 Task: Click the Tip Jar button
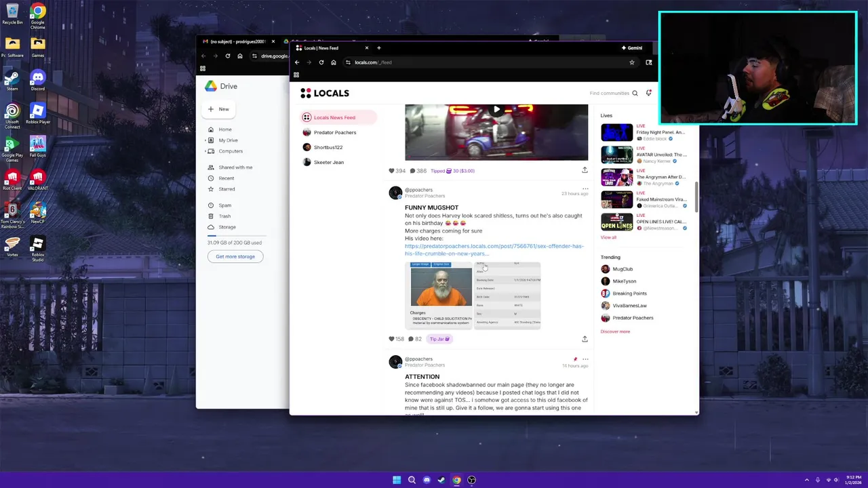[x=440, y=339]
